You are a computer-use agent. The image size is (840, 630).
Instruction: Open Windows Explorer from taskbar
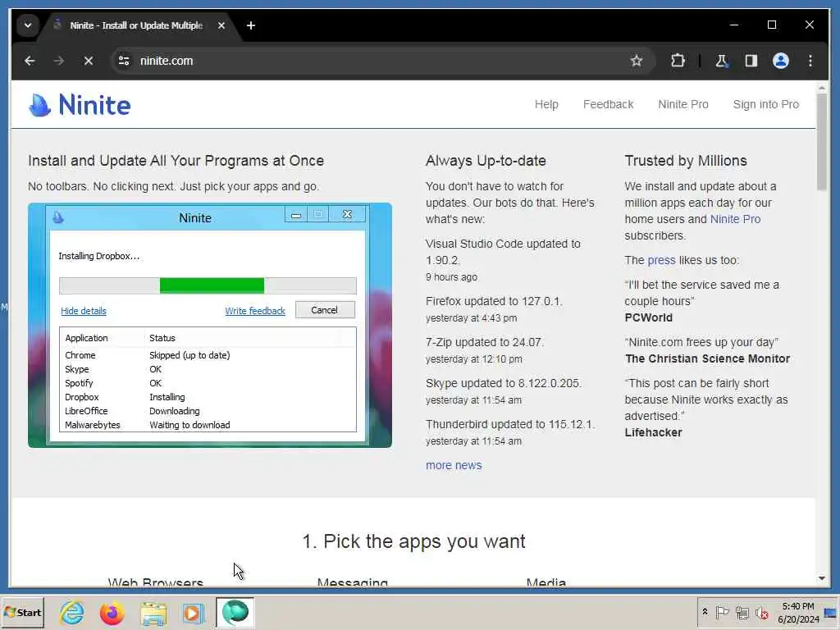[153, 612]
